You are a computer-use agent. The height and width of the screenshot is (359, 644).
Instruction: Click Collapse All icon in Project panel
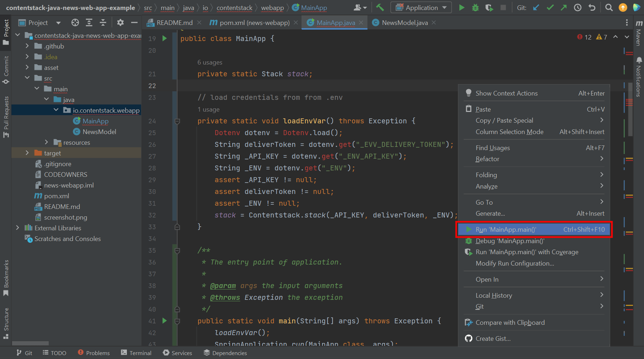[x=103, y=23]
